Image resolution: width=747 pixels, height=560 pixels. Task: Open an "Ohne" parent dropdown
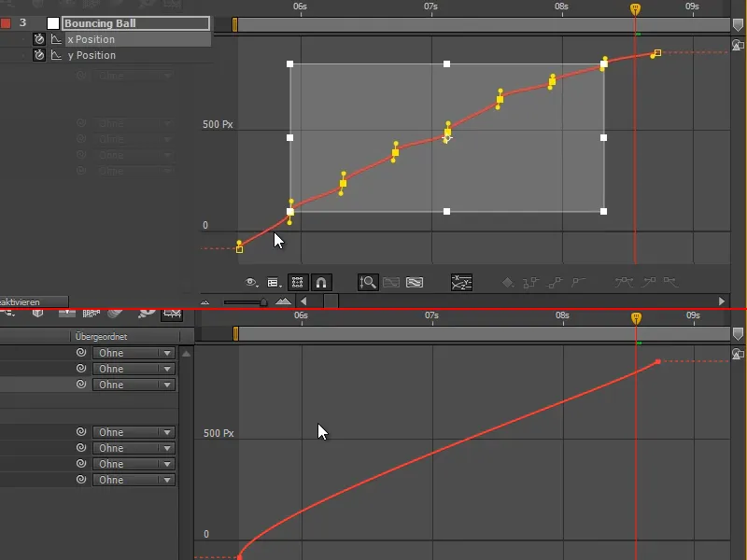[x=134, y=353]
